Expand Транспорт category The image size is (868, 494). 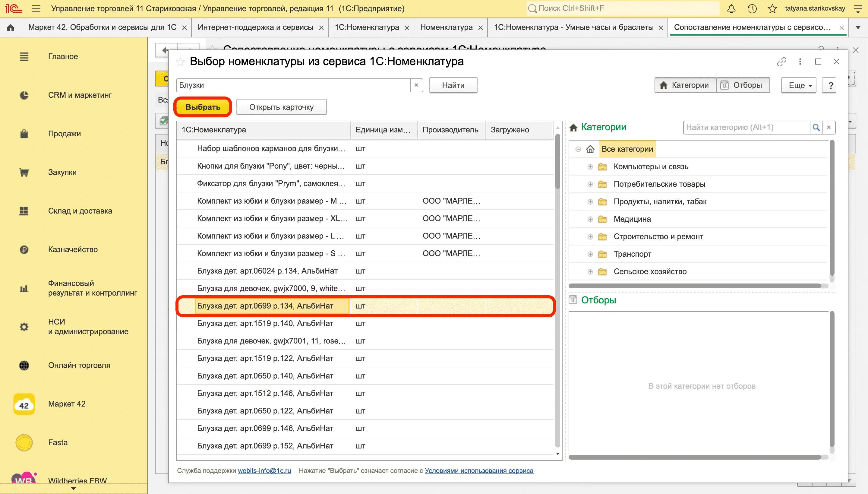tap(590, 254)
